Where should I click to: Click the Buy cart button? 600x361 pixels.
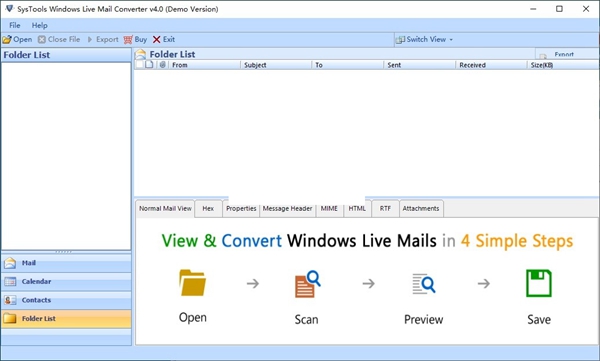coord(135,39)
